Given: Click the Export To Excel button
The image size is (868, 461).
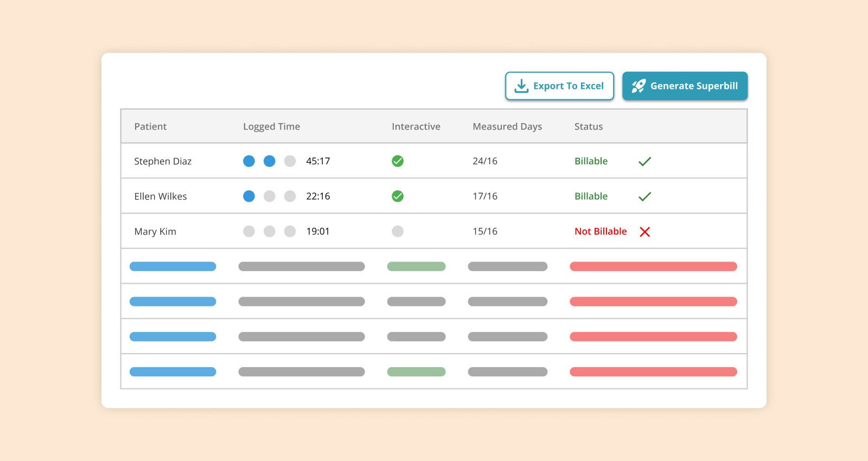Looking at the screenshot, I should (x=559, y=86).
